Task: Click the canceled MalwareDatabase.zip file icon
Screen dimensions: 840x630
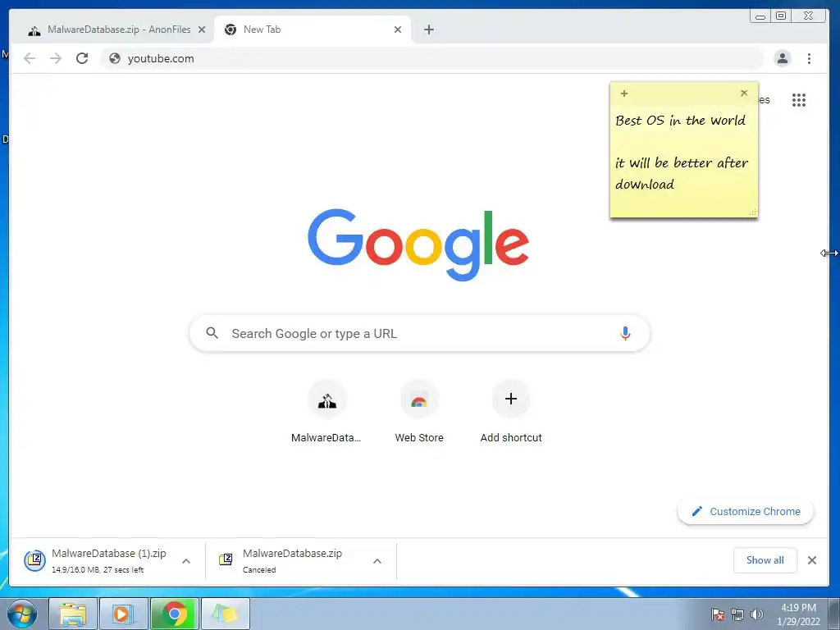Action: (x=226, y=559)
